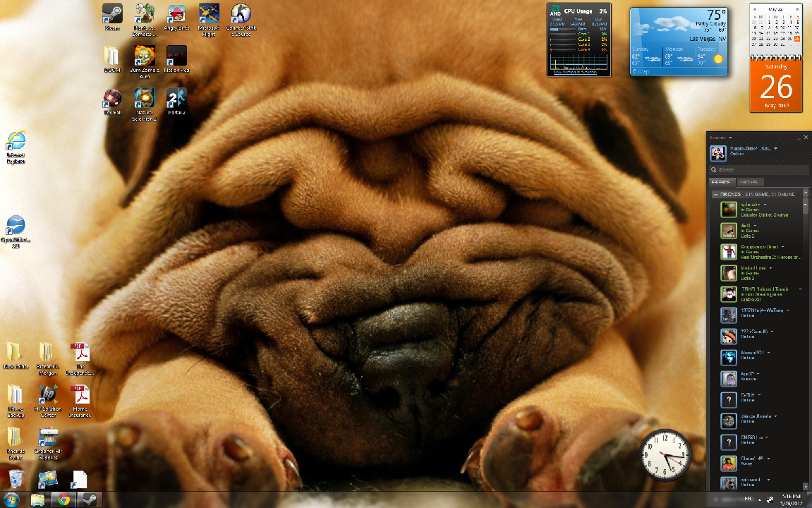Open the taskbar clock and date

pyautogui.click(x=792, y=500)
